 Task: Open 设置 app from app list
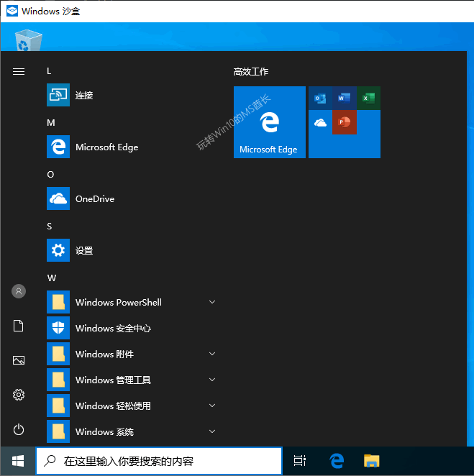[x=58, y=250]
